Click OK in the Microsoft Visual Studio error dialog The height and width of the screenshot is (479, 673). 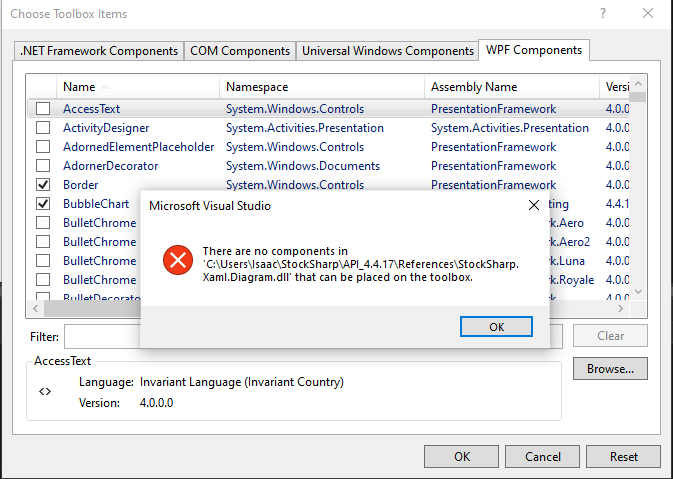pyautogui.click(x=496, y=327)
